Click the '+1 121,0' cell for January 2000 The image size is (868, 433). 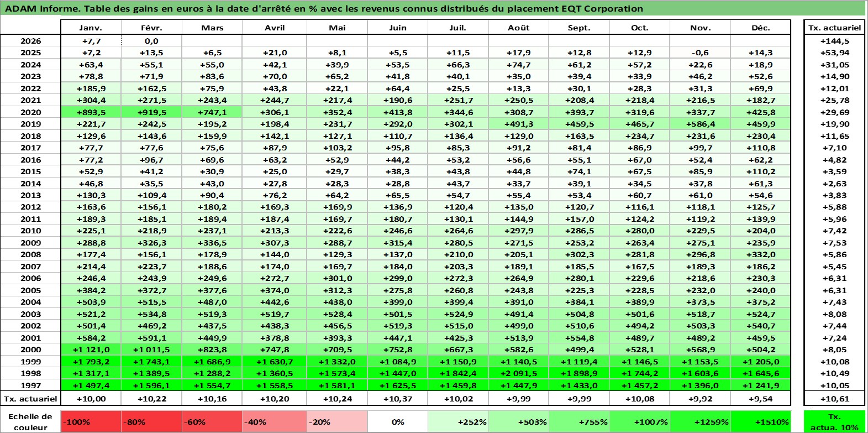91,349
